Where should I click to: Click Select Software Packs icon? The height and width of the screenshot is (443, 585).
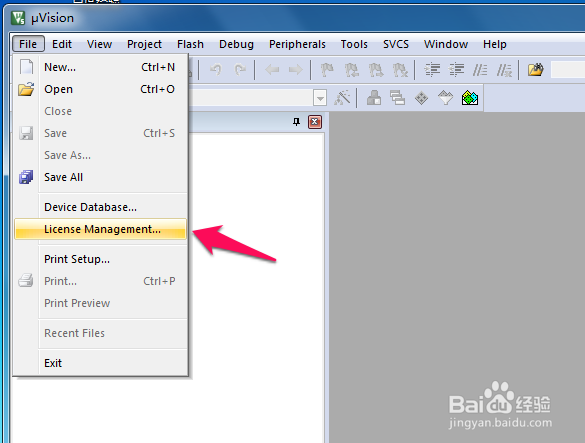click(x=445, y=98)
